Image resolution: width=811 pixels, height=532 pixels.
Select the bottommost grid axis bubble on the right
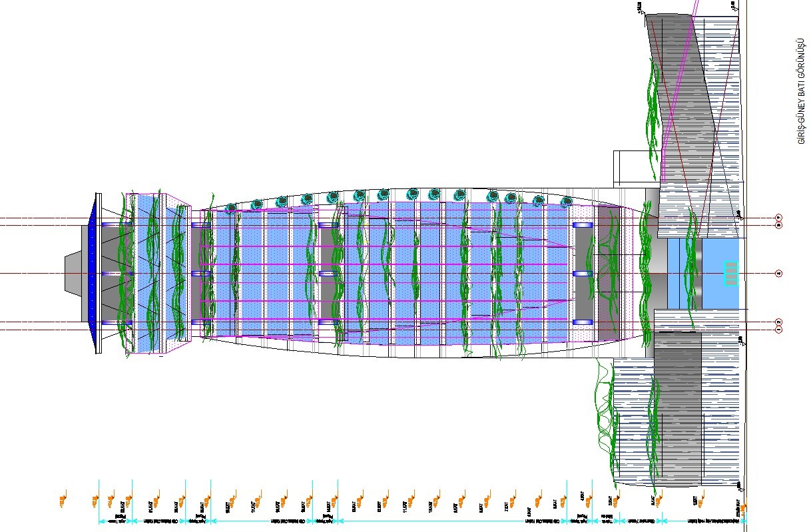(x=778, y=330)
